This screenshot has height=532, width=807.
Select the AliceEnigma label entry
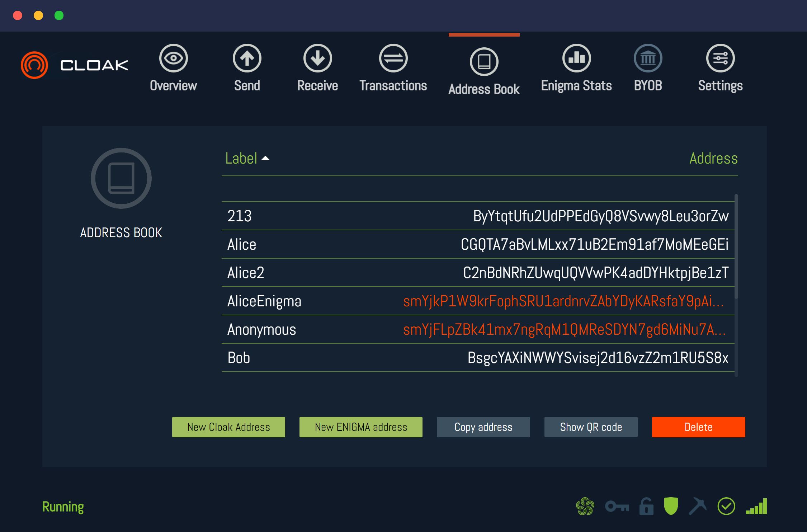[x=264, y=301]
